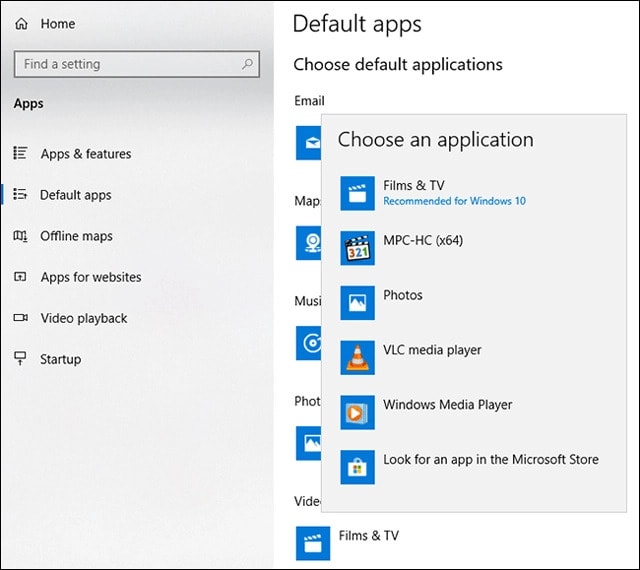Open Offline maps settings
The width and height of the screenshot is (640, 570).
tap(76, 236)
